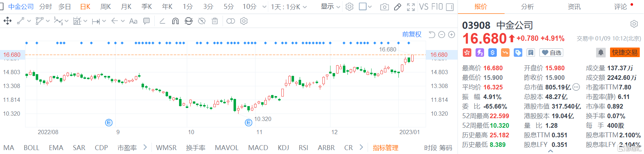The image size is (644, 154).
Task: Open 资讯 news tab
Action: (574, 7)
